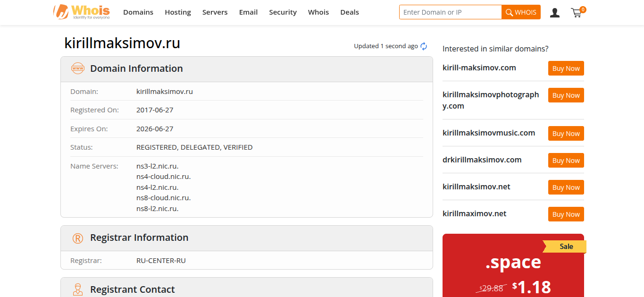The width and height of the screenshot is (644, 297).
Task: Buy Now for kirillmaksimov.net
Action: [x=566, y=187]
